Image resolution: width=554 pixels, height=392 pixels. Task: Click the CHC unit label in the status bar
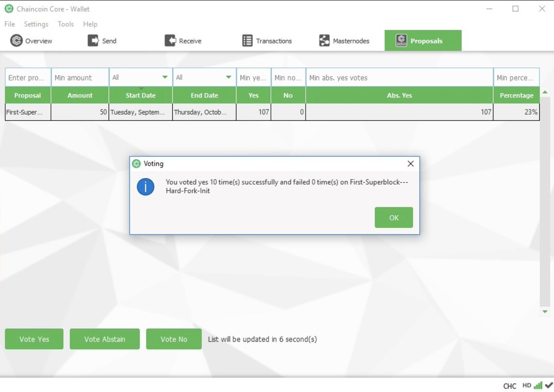click(510, 386)
